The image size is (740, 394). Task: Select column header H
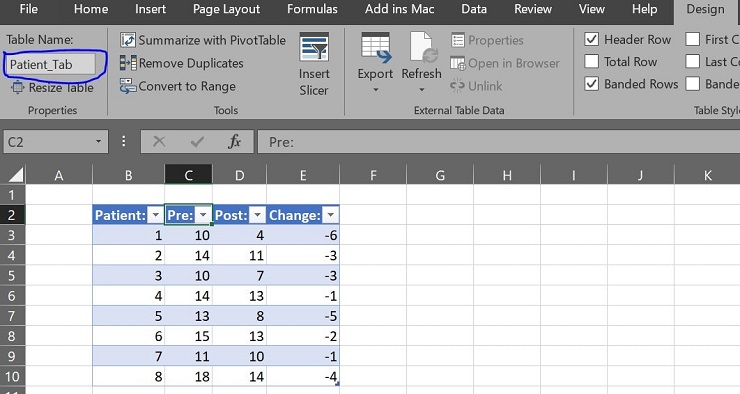click(x=507, y=176)
